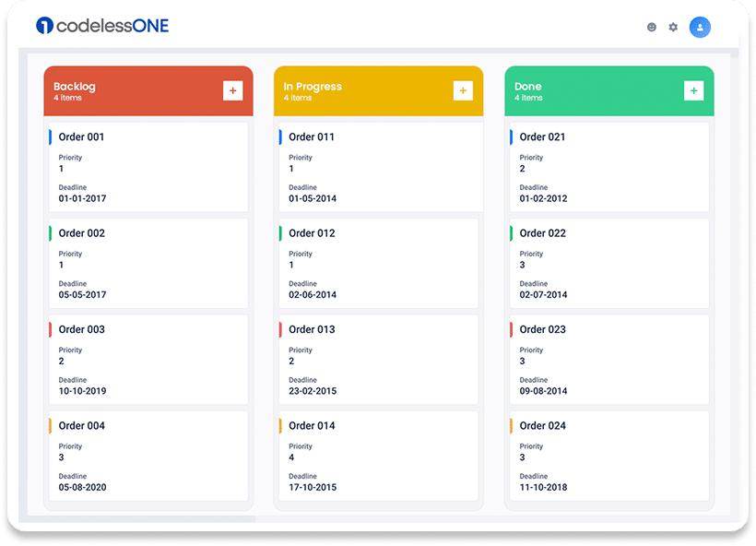Click the red Backlog column header
Screen dimensions: 756x546
click(129, 90)
